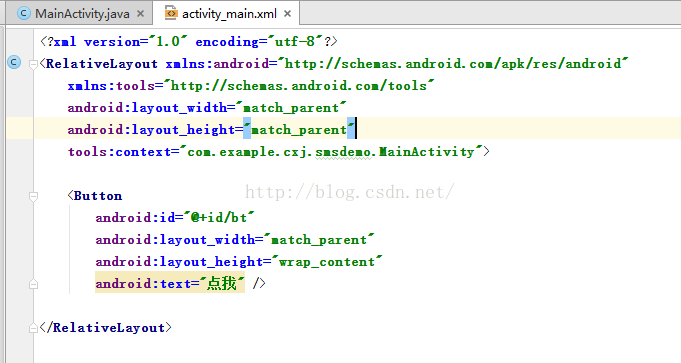The height and width of the screenshot is (363, 681).
Task: Click the android:id @+id/bt line
Action: [175, 217]
